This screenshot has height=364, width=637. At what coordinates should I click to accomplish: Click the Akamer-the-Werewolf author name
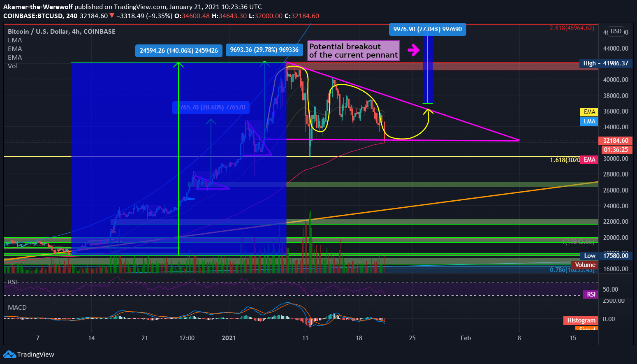[x=38, y=7]
